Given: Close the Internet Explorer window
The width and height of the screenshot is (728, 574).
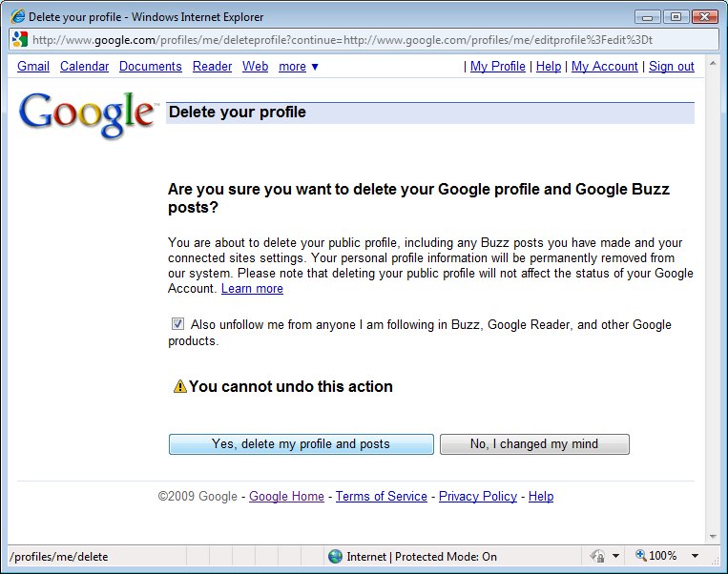Looking at the screenshot, I should click(705, 17).
